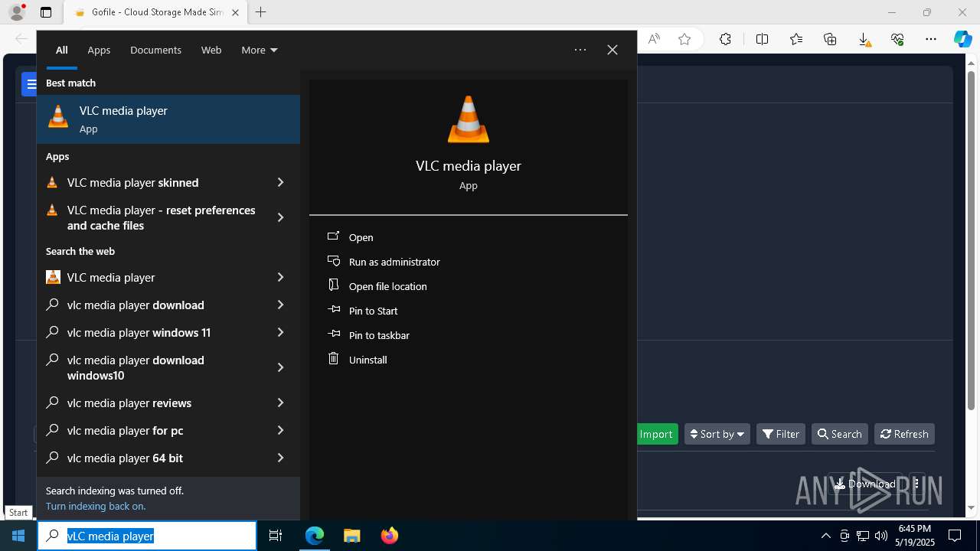Close the Windows search panel
Screen dimensions: 980x551
click(x=612, y=50)
